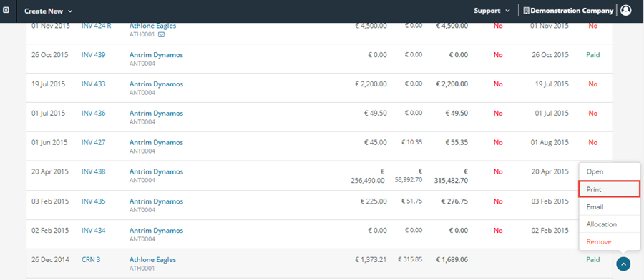Open invoice INV 438
Image resolution: width=644 pixels, height=280 pixels.
tap(93, 171)
